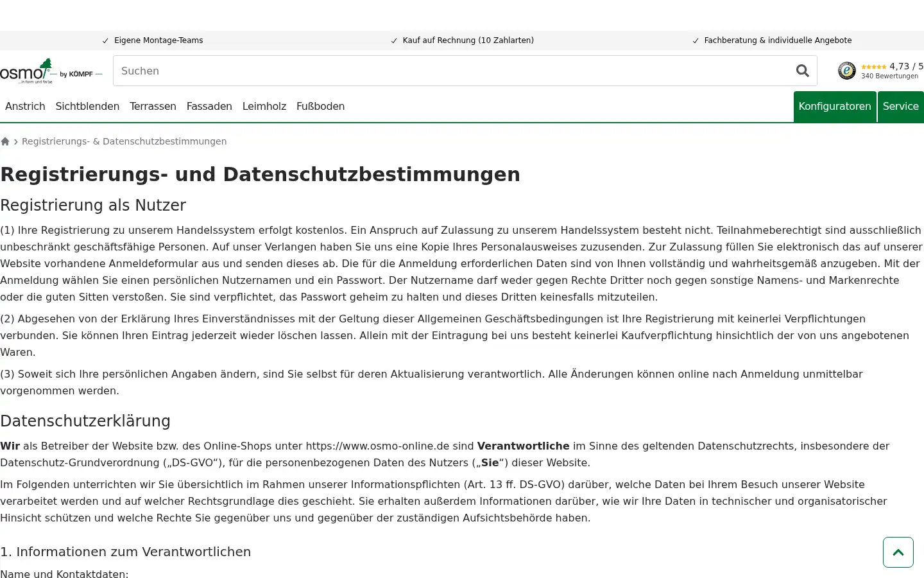Click the osmo by Kömpf logo

tap(51, 71)
